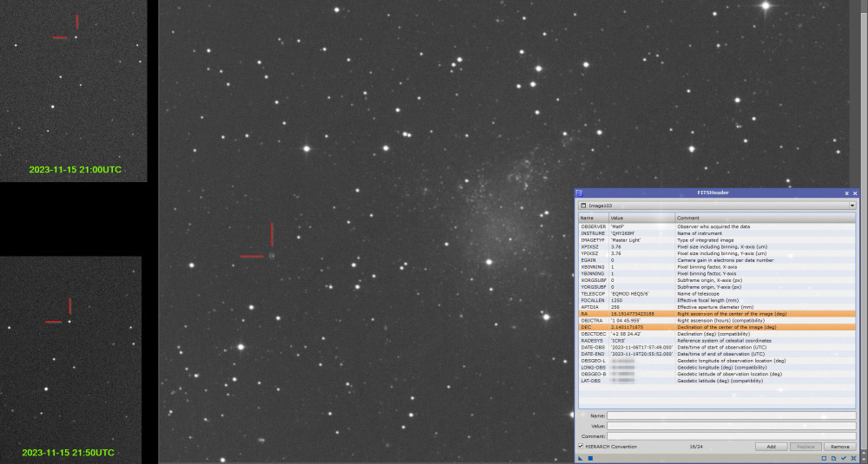Select the OBSGEO-L keyword row
Viewport: 868px width, 464px height.
pyautogui.click(x=717, y=361)
